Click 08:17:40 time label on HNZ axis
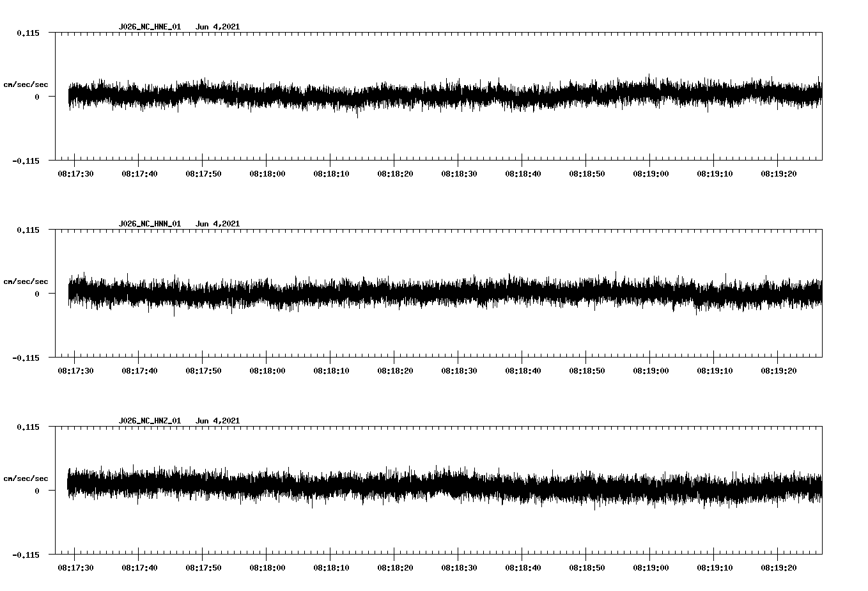Screen dimensions: 868x591 click(x=139, y=567)
